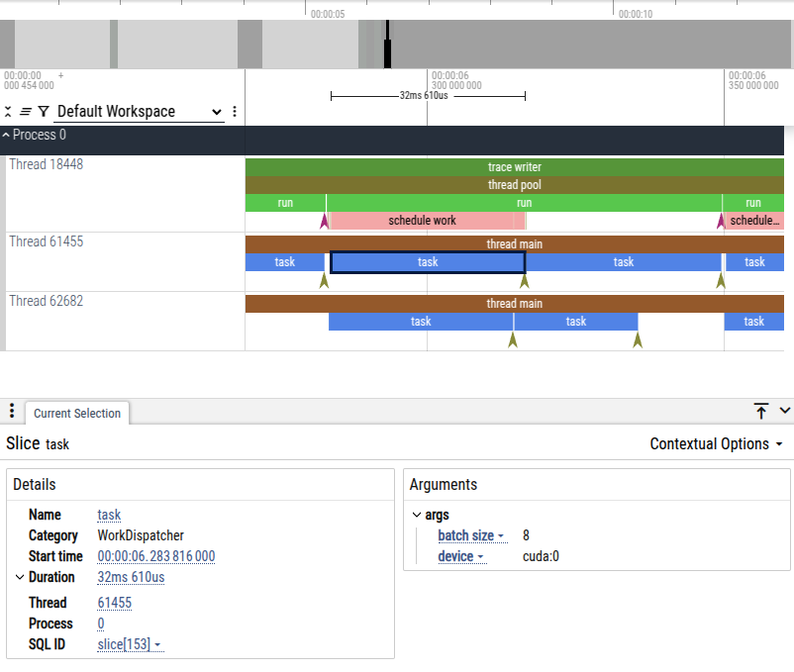Viewport: 794px width, 672px height.
Task: Open the Default Workspace dropdown
Action: [x=140, y=112]
